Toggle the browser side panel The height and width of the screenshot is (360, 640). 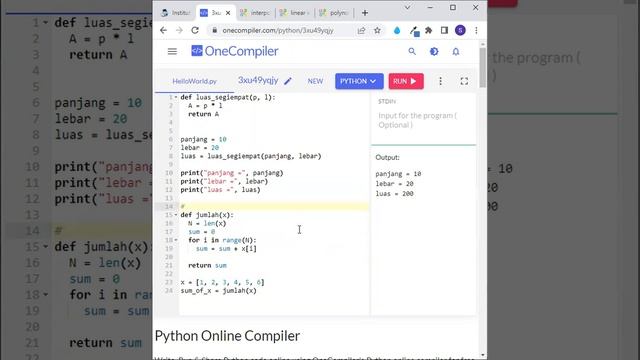(444, 30)
